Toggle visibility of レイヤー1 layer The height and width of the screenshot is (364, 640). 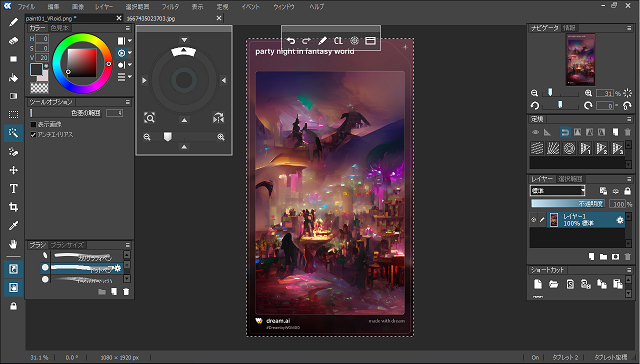coord(533,220)
